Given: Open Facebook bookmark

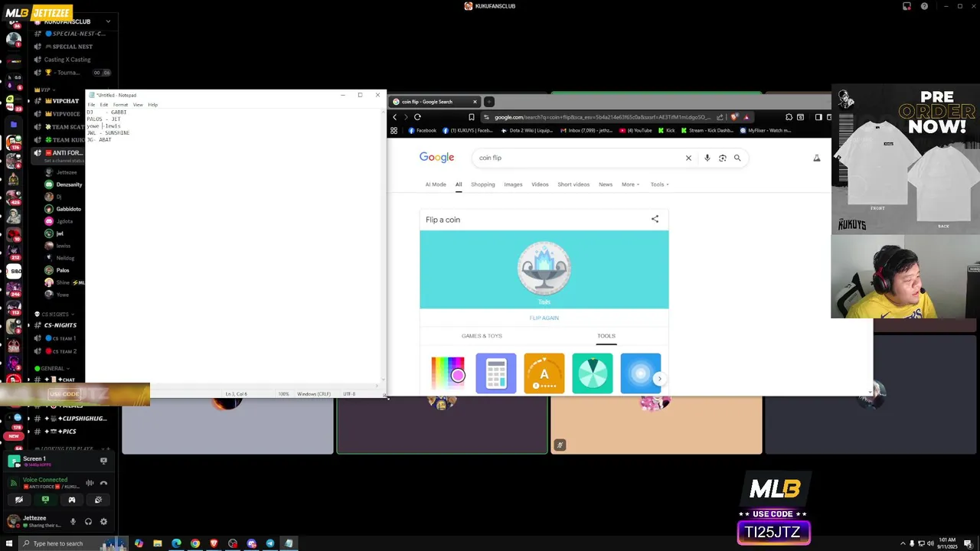Looking at the screenshot, I should coord(422,131).
